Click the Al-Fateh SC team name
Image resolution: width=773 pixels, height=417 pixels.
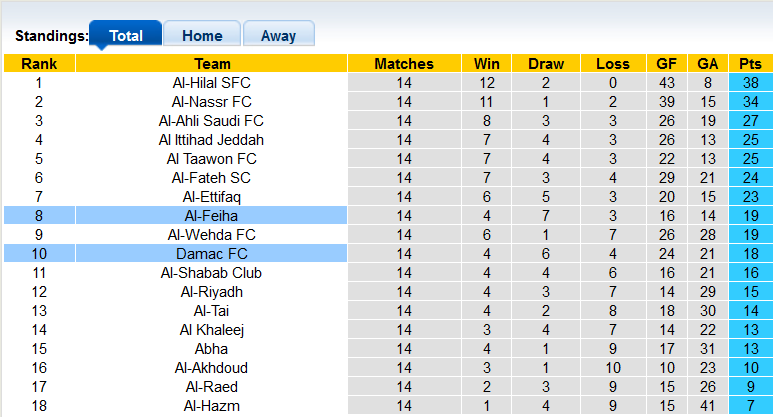tap(211, 178)
